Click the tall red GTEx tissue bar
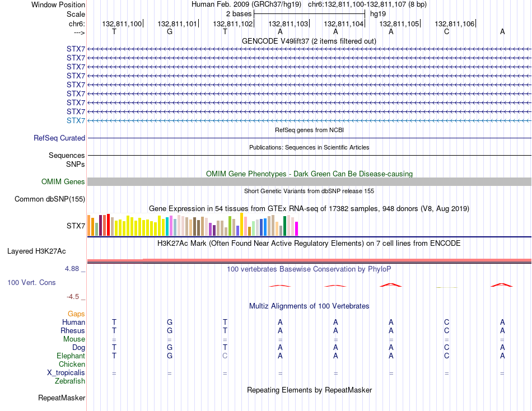This screenshot has height=411, width=532. (108, 225)
